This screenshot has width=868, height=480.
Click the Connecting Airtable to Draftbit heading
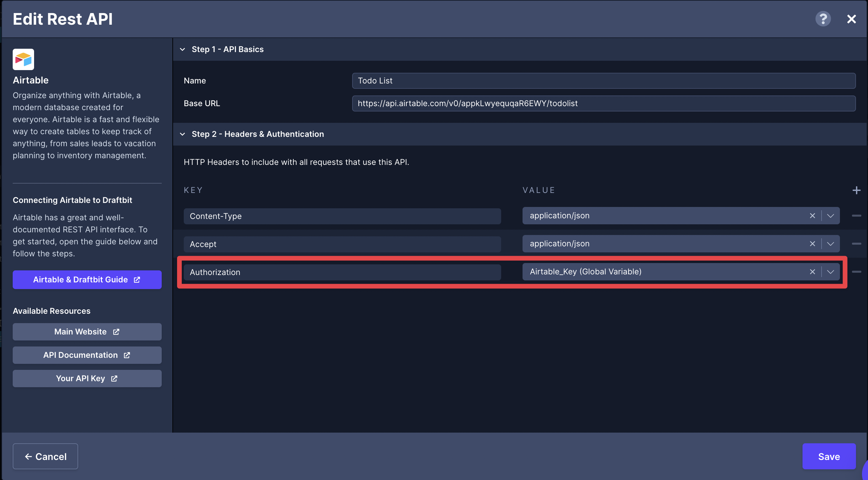73,200
